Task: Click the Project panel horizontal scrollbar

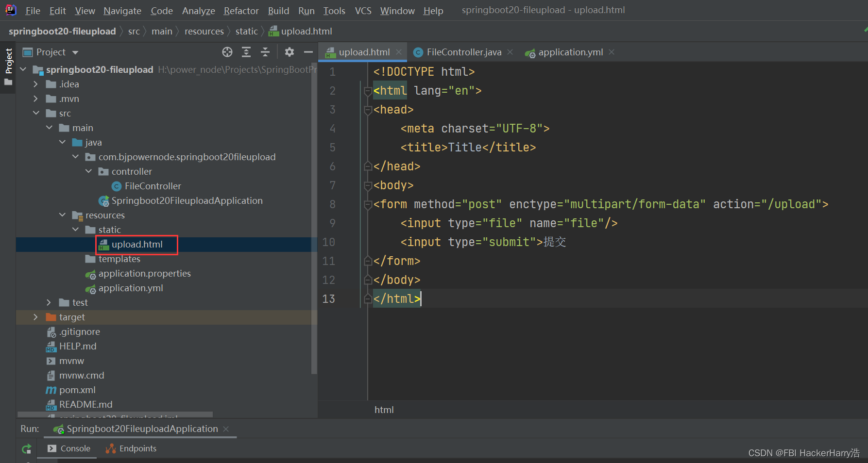Action: [115, 415]
